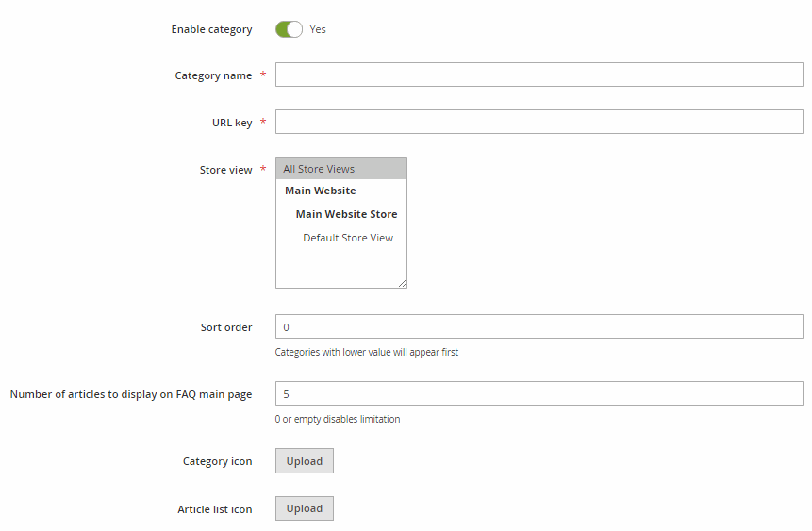Focus the URL key text field
Screen dimensions: 812x531
pos(539,122)
